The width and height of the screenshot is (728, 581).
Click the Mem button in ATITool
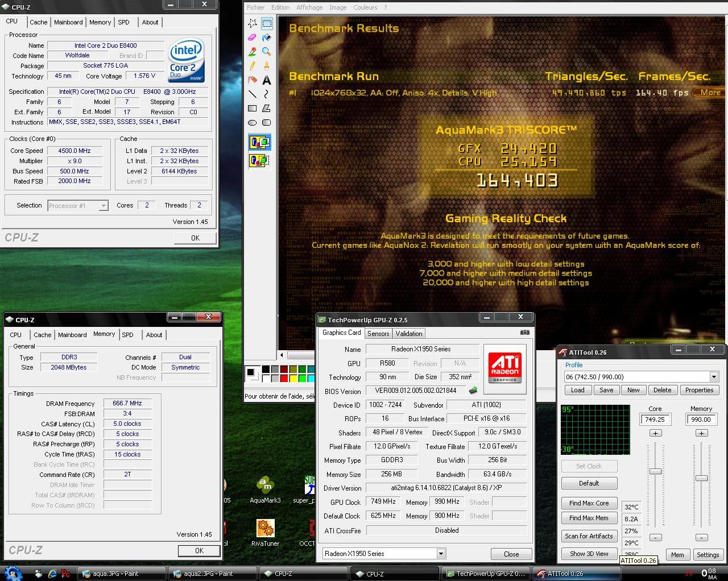[677, 555]
